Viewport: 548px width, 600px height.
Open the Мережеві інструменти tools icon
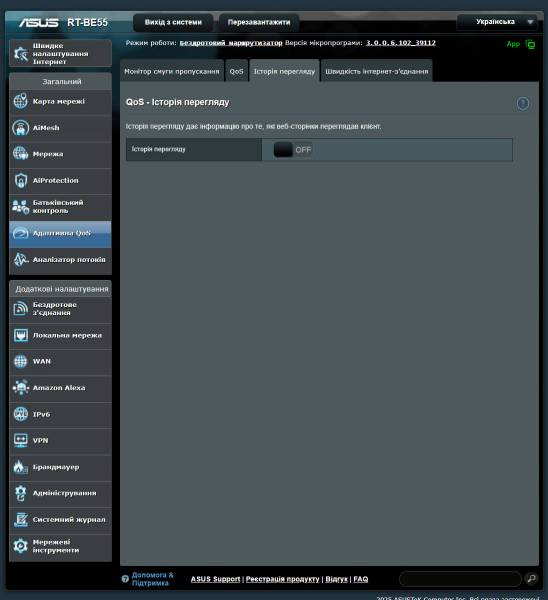pos(21,546)
